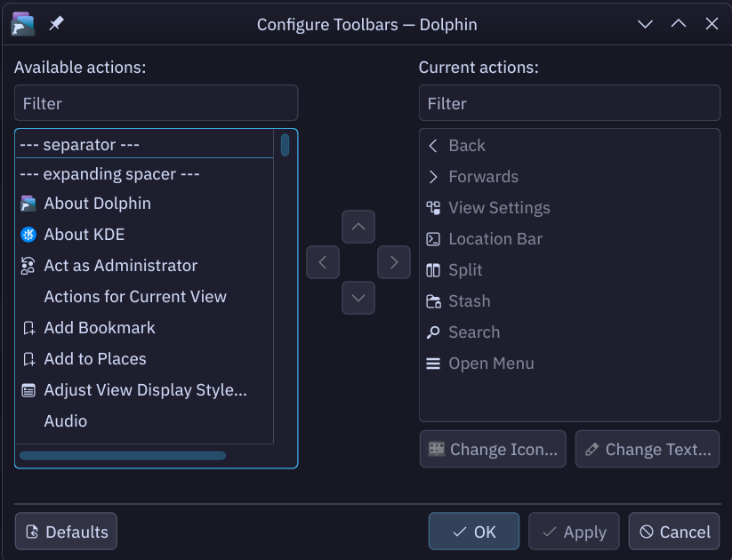
Task: Open the Change Icon dialog
Action: 494,450
